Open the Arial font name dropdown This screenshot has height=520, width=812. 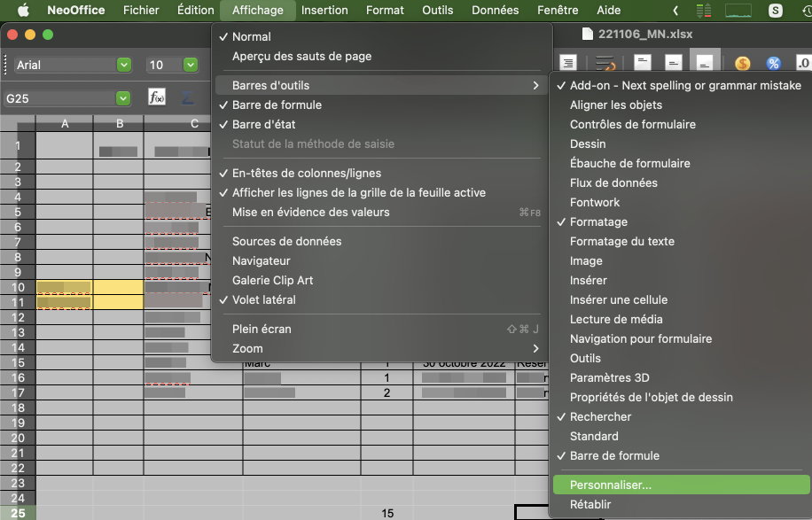click(x=124, y=65)
